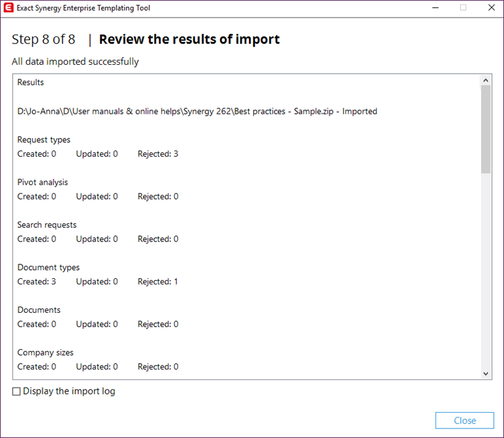Image resolution: width=504 pixels, height=438 pixels.
Task: Click Created: 0 under Search requests
Action: (x=37, y=239)
